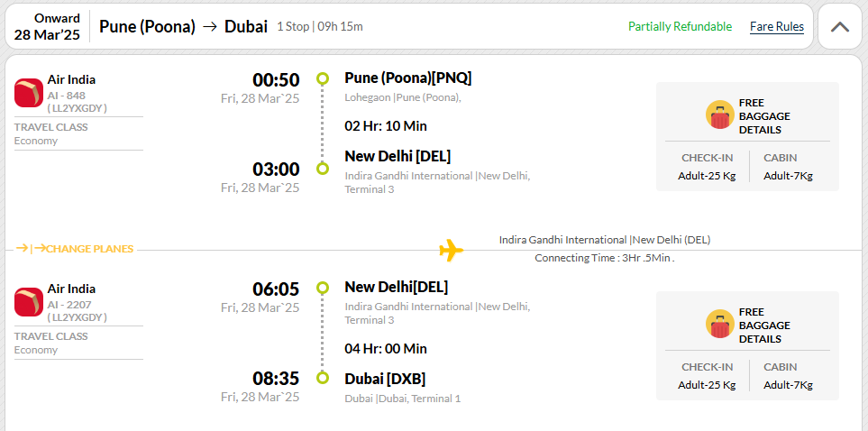Viewport: 868px width, 431px height.
Task: Click the Pune departure timeline dot
Action: pos(322,78)
